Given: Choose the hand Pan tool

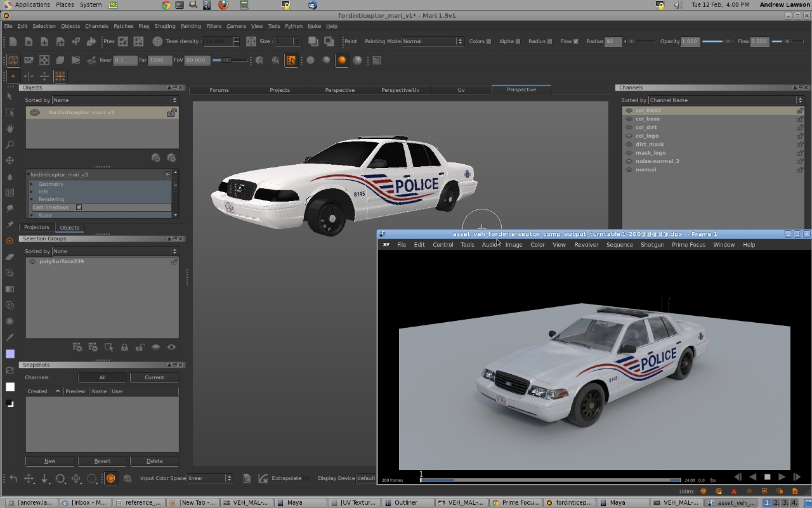Looking at the screenshot, I should (10, 128).
